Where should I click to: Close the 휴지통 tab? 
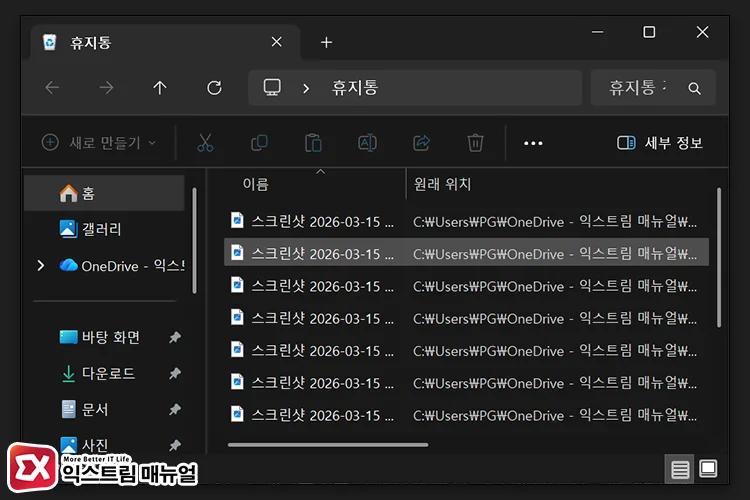276,42
